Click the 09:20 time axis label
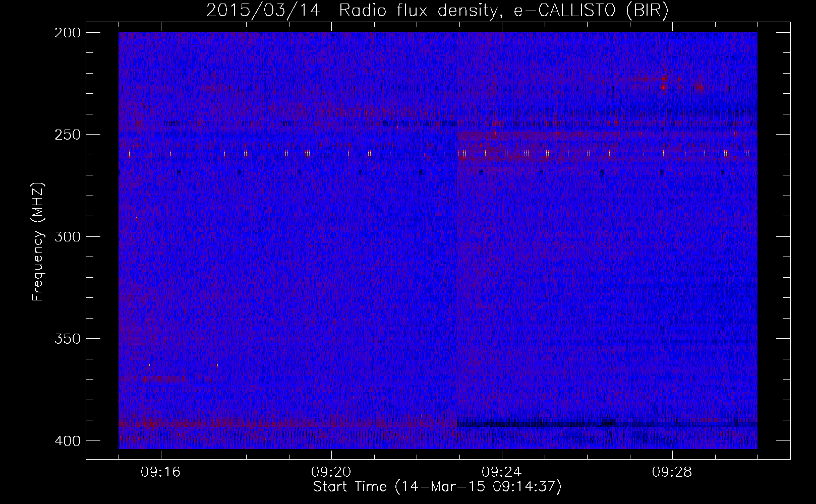The height and width of the screenshot is (504, 816). point(331,472)
